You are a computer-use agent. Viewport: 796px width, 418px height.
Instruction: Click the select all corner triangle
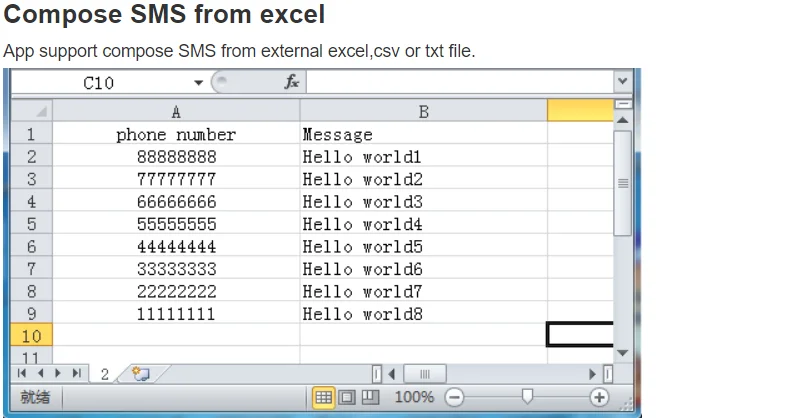click(x=31, y=111)
